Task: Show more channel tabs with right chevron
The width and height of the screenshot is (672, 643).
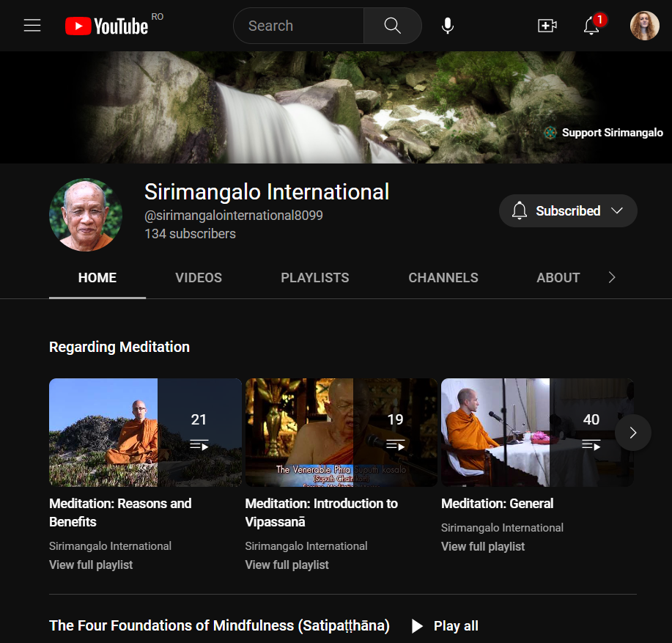Action: coord(612,277)
